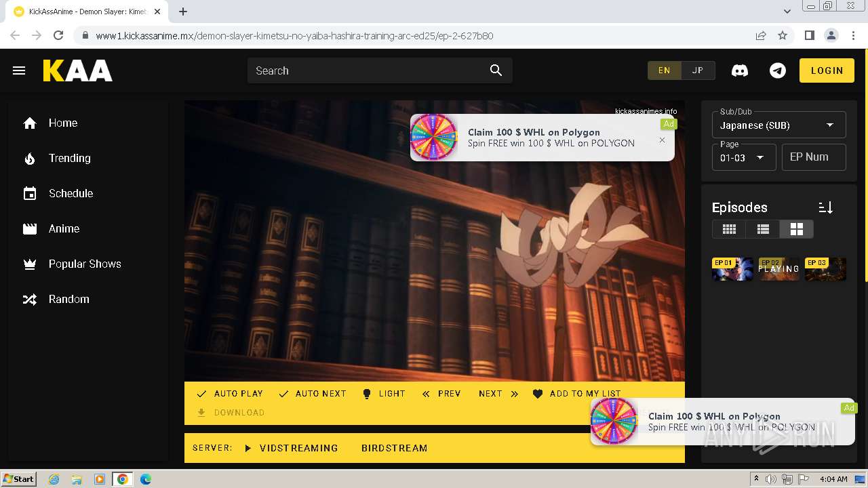Open the Telegram link icon
The image size is (868, 488).
[x=778, y=70]
